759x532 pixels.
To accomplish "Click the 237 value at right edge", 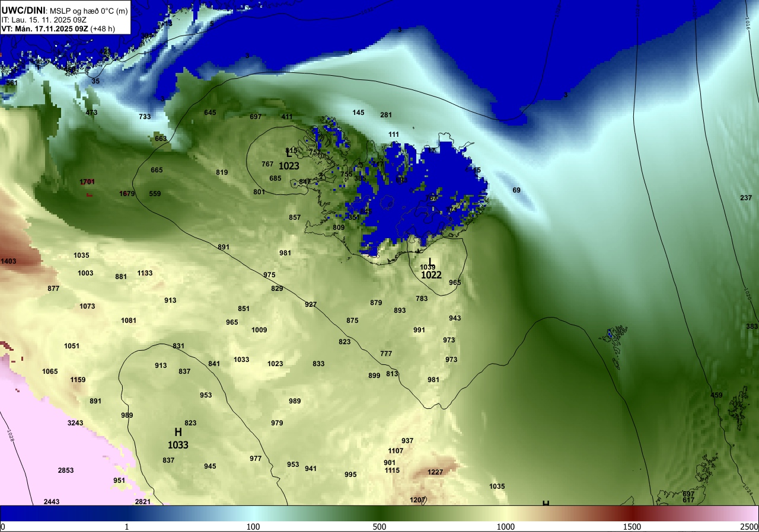I will [x=746, y=198].
